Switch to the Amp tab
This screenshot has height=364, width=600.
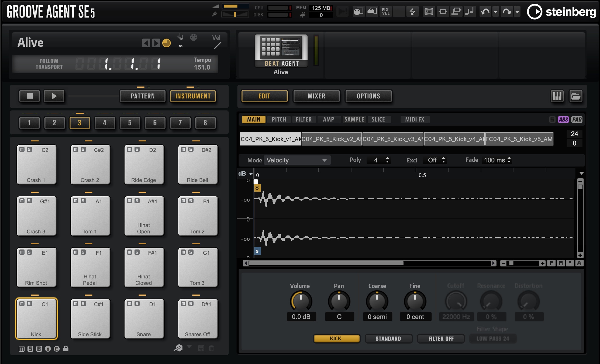329,119
